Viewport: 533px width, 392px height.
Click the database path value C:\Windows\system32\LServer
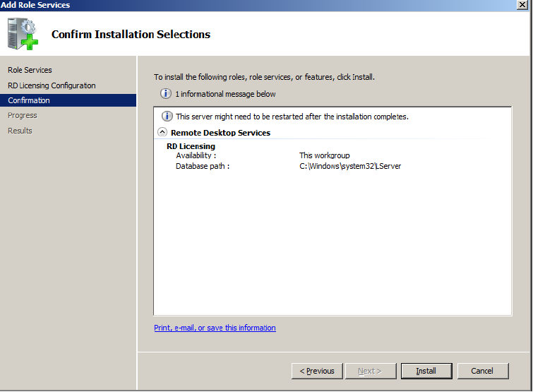[350, 166]
